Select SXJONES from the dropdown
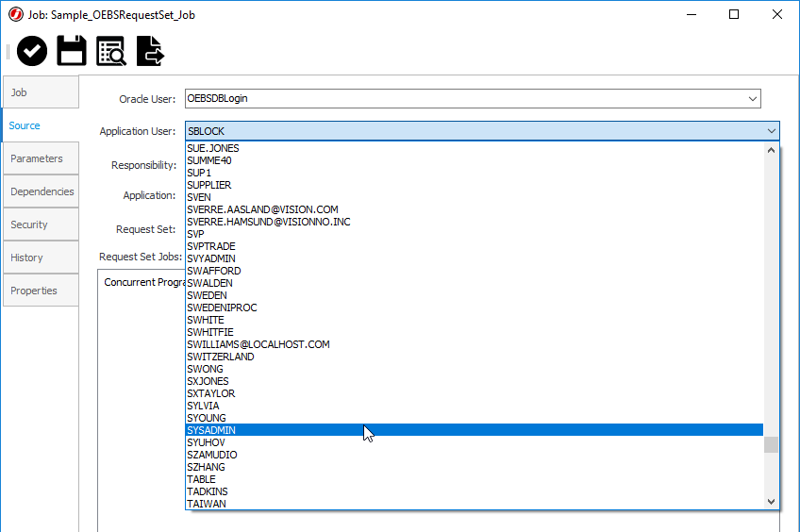The image size is (800, 532). point(475,381)
